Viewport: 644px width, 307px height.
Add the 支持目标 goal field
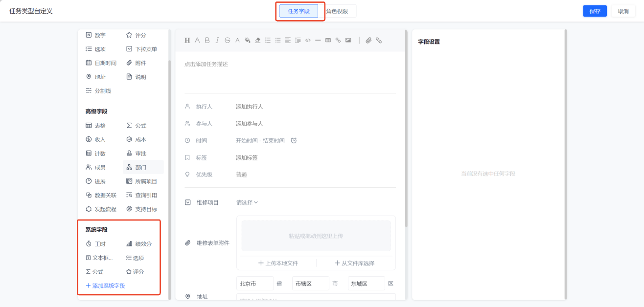tap(142, 209)
